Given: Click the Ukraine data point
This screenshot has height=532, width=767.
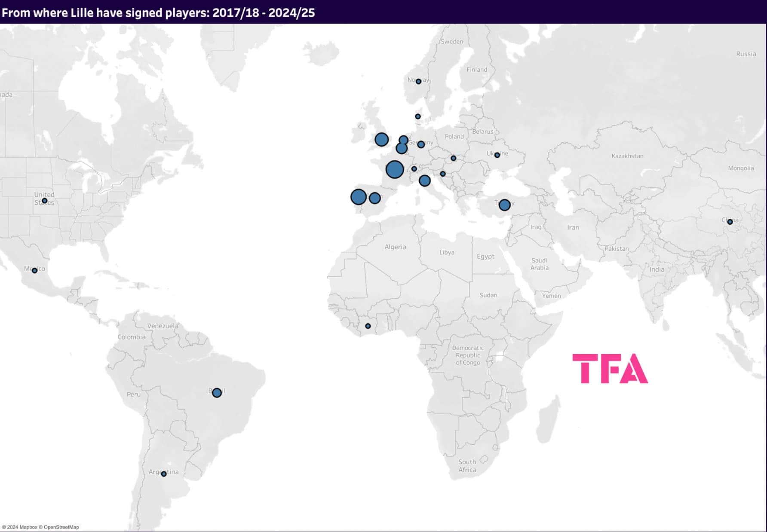Looking at the screenshot, I should (497, 155).
